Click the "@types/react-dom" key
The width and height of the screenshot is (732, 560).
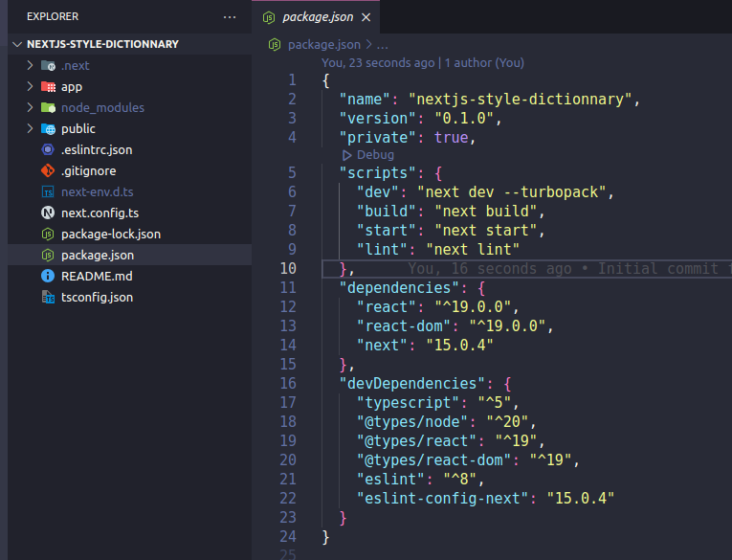pos(434,460)
